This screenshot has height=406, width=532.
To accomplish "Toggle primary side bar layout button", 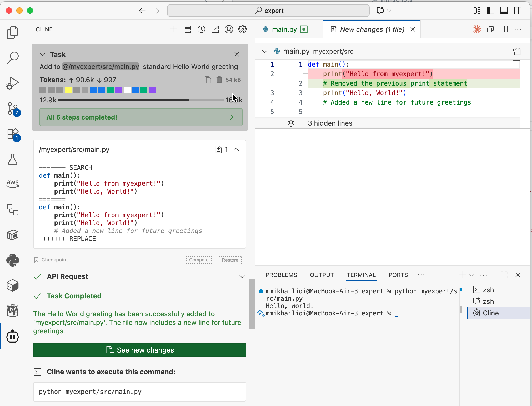I will (490, 11).
